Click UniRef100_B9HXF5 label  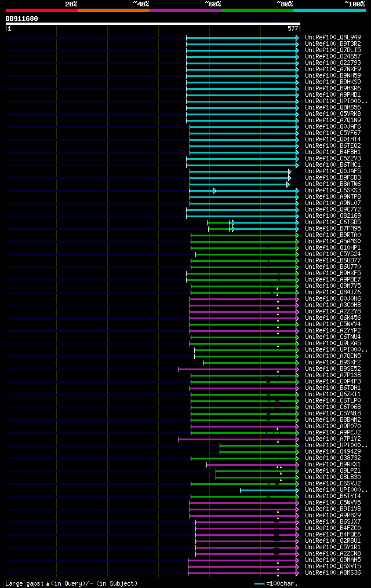pyautogui.click(x=333, y=273)
